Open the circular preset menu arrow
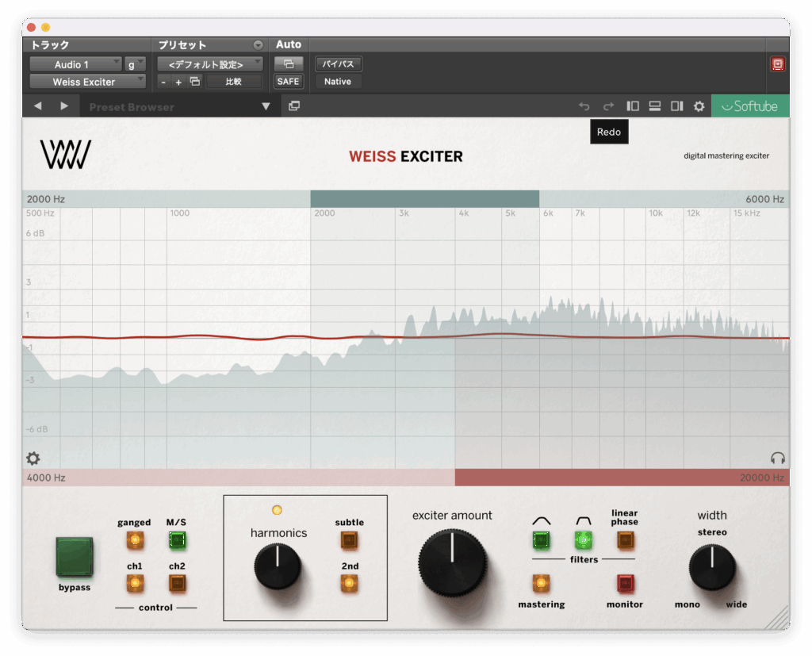 pos(258,45)
